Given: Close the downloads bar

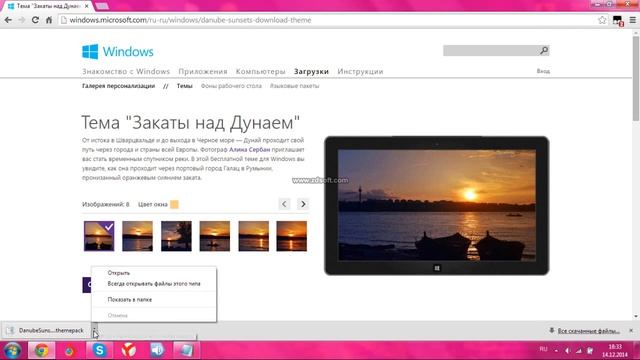Looking at the screenshot, I should pos(631,330).
